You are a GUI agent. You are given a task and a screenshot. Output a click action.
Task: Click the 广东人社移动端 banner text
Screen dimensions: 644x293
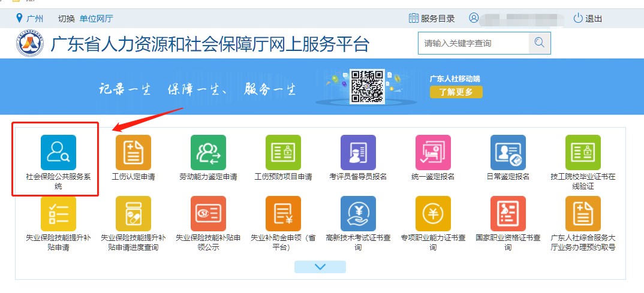[455, 78]
